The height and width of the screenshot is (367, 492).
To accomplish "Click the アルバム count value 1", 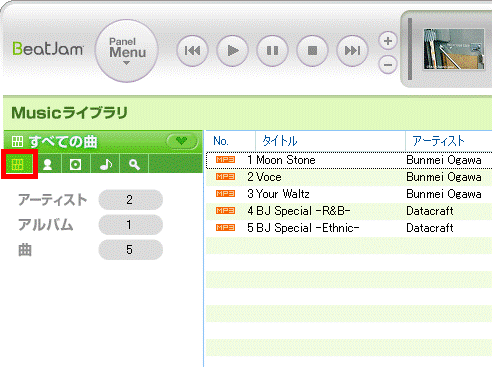I will (x=130, y=225).
